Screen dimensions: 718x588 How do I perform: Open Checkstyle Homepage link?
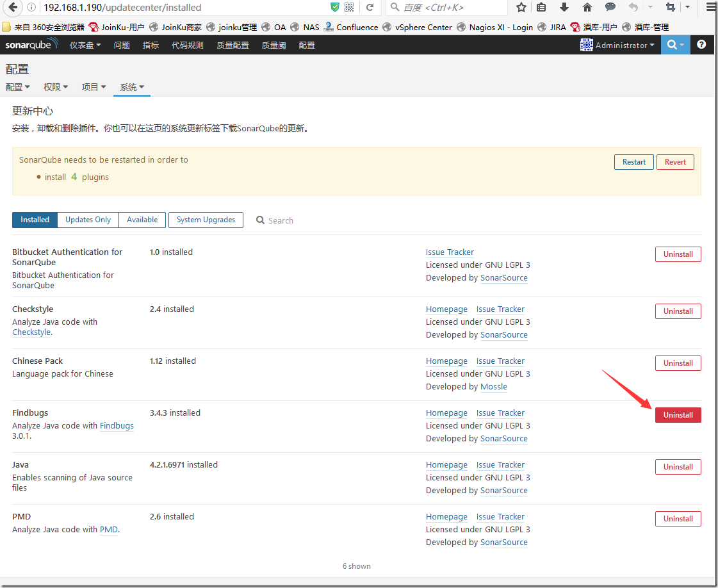(x=446, y=309)
